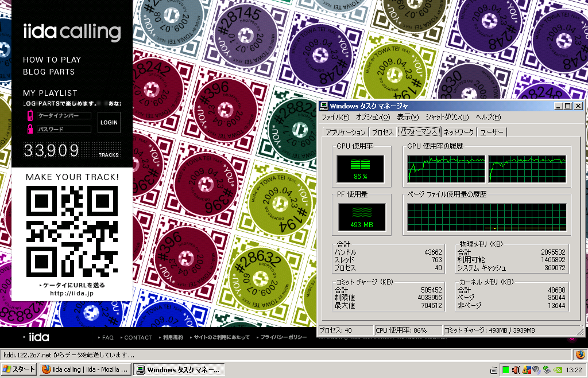Click the keyboard language bar icon
This screenshot has width=588, height=378.
point(494,370)
